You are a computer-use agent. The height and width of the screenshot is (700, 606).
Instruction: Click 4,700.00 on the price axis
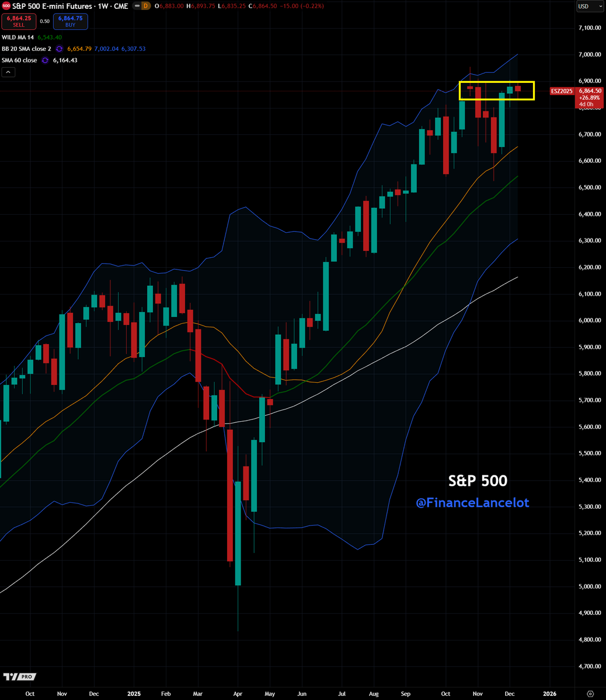pyautogui.click(x=590, y=666)
